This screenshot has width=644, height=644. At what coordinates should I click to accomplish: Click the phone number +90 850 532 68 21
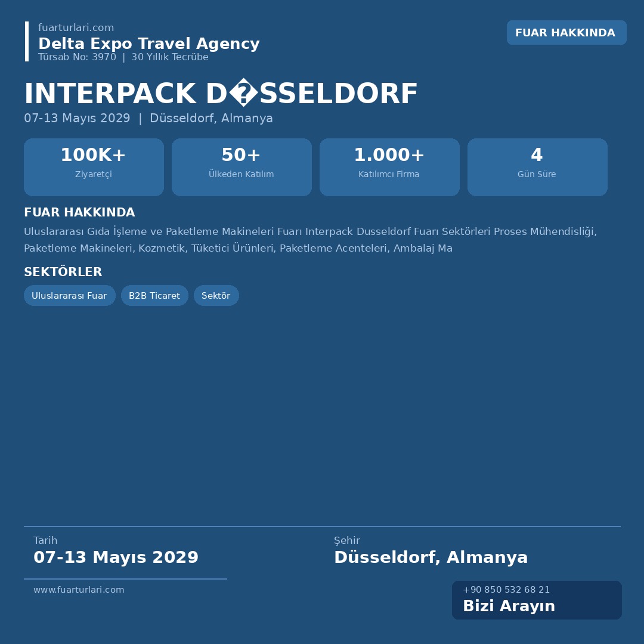pyautogui.click(x=506, y=590)
